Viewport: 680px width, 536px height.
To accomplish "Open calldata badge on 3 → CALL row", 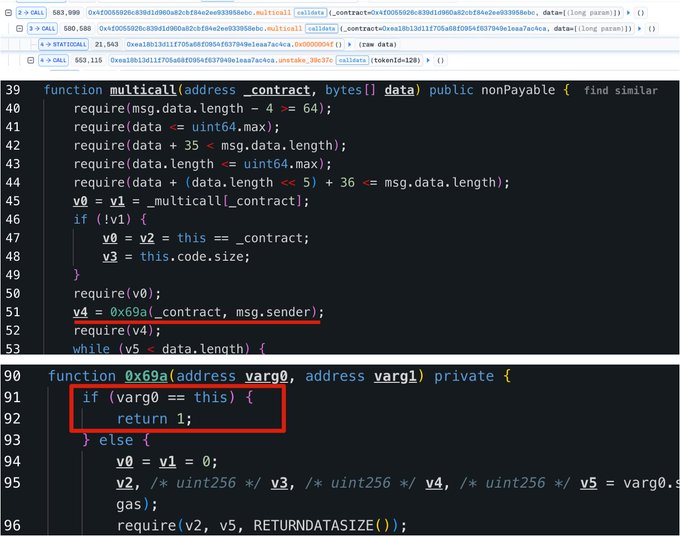I will 321,29.
